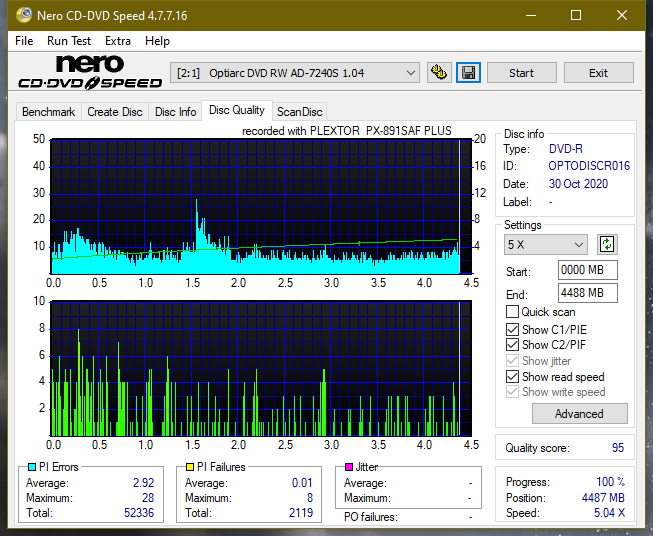Screen dimensions: 653x536
Task: Click the End position 4488 MB field
Action: tap(588, 293)
